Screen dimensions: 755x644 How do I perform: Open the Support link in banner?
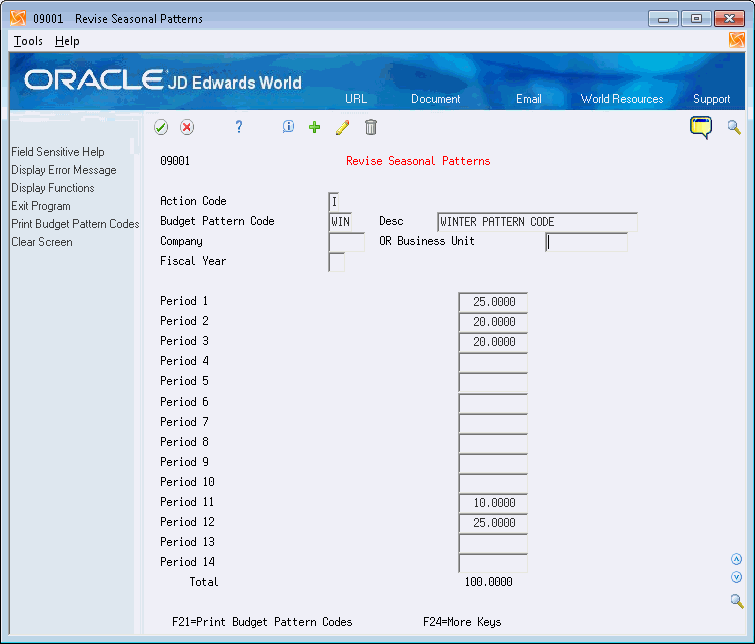(x=711, y=99)
